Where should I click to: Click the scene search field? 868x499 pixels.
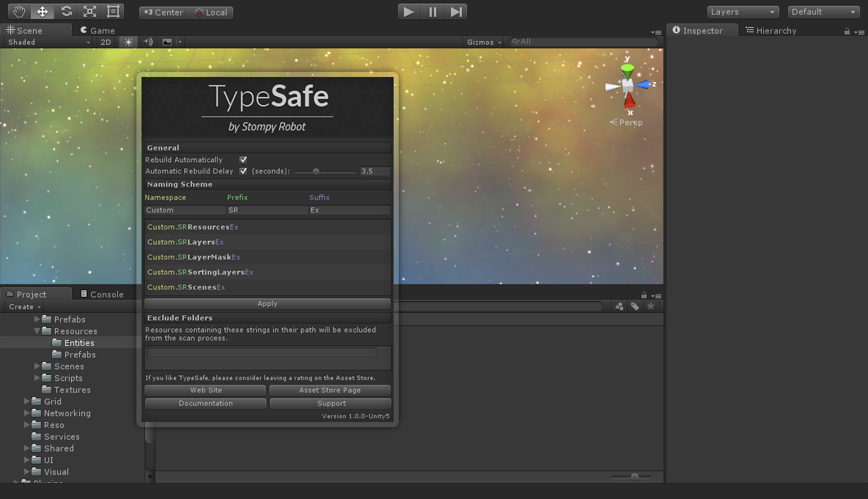point(584,42)
